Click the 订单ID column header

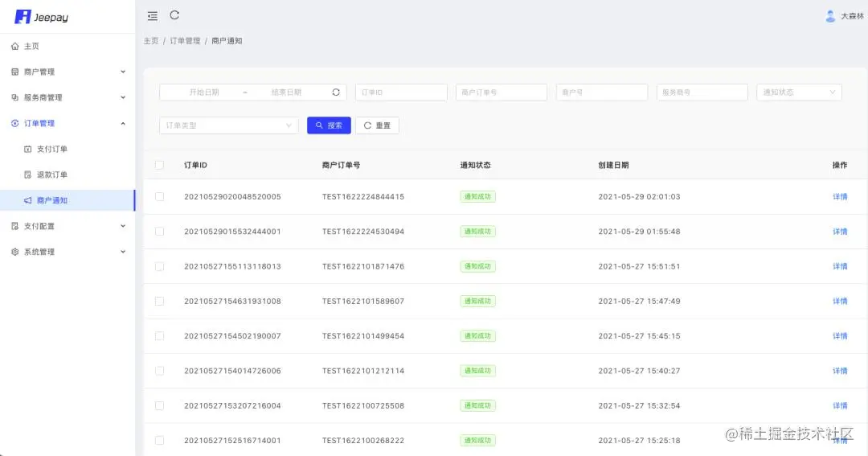point(195,165)
